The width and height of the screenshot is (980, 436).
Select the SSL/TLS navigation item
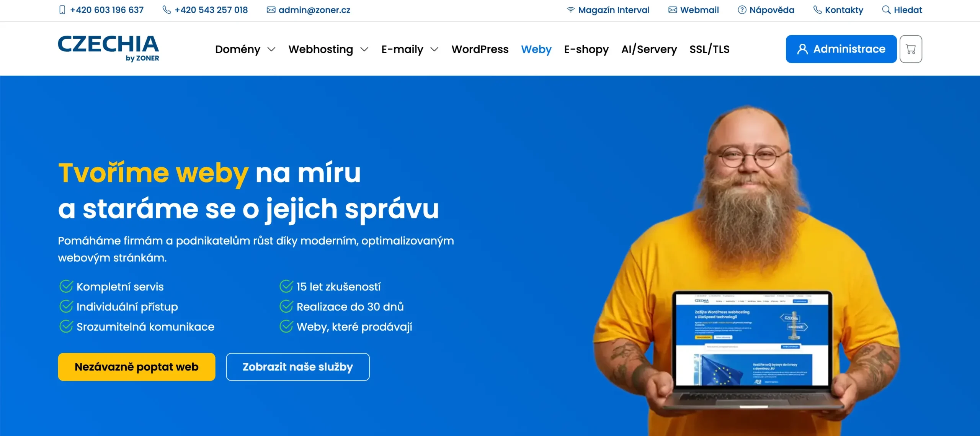pyautogui.click(x=710, y=49)
